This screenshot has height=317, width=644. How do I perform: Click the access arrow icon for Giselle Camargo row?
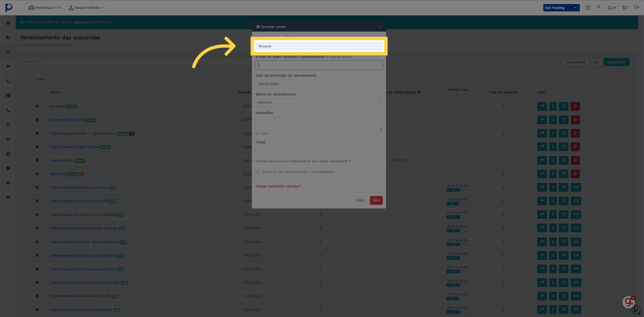[x=542, y=228]
